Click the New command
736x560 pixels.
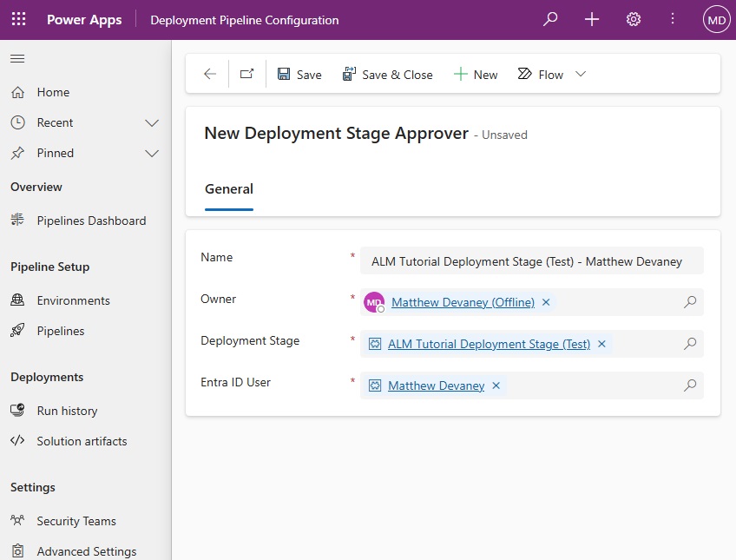pyautogui.click(x=476, y=74)
